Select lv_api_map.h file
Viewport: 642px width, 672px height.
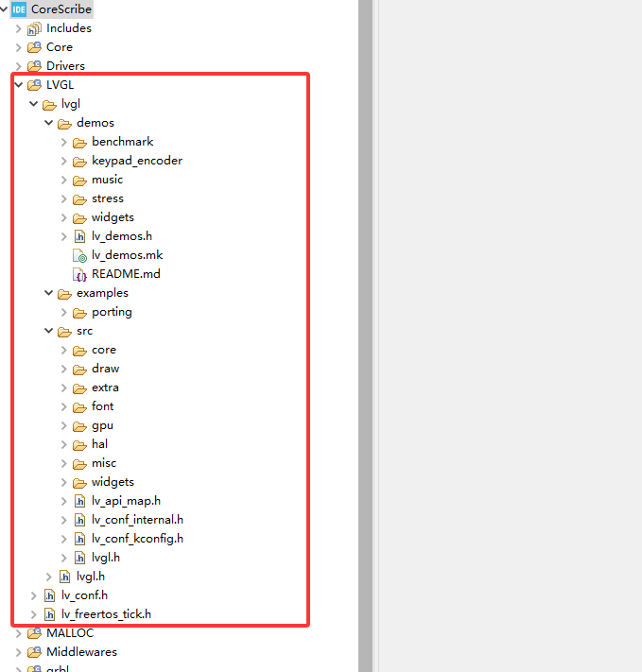point(126,501)
